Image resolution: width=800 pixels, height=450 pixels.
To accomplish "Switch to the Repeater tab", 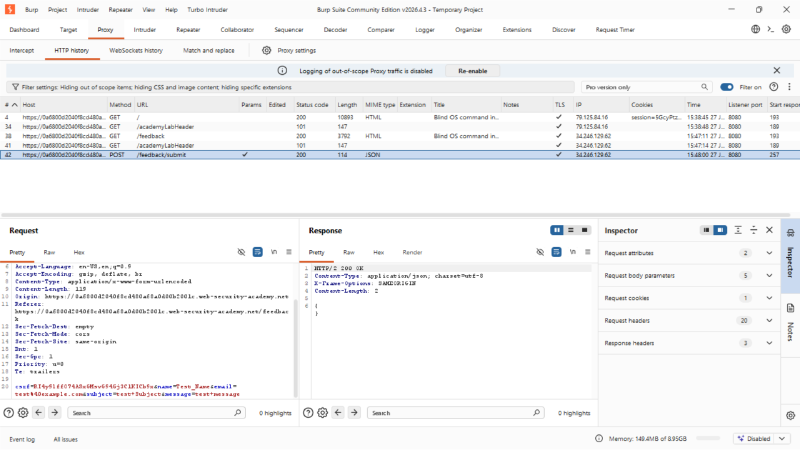I will [188, 30].
